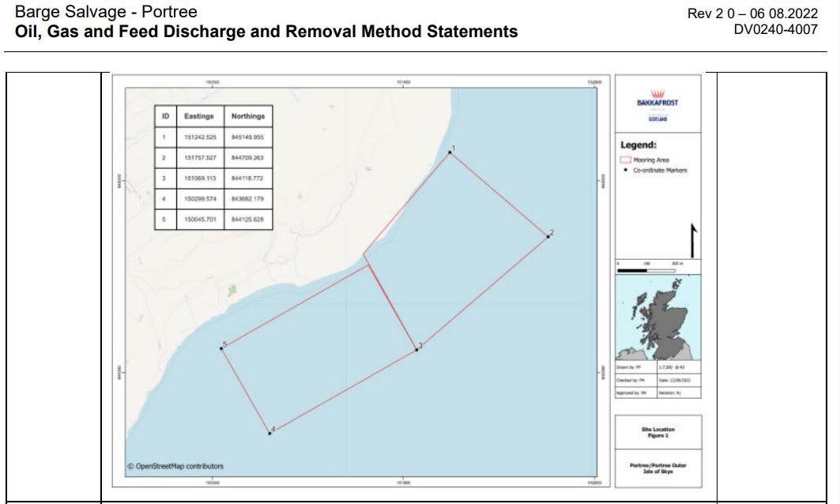Click Northings value 845149.955 in the table
The width and height of the screenshot is (840, 504).
pyautogui.click(x=248, y=137)
